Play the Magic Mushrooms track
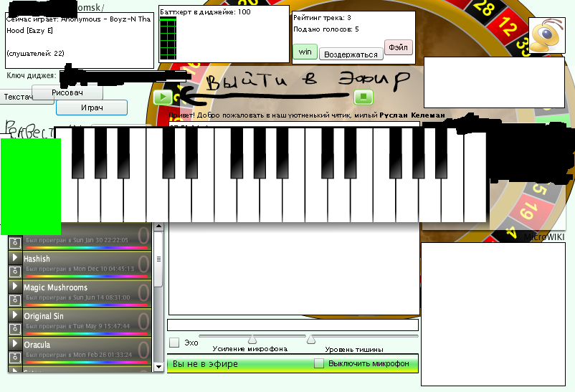This screenshot has height=392, width=575. 15,286
